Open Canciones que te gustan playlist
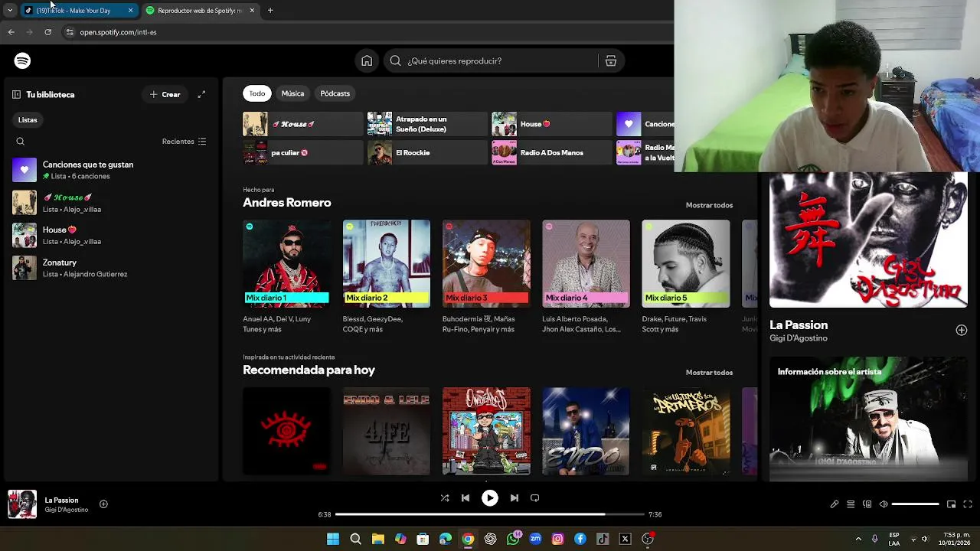The width and height of the screenshot is (980, 551). (109, 170)
